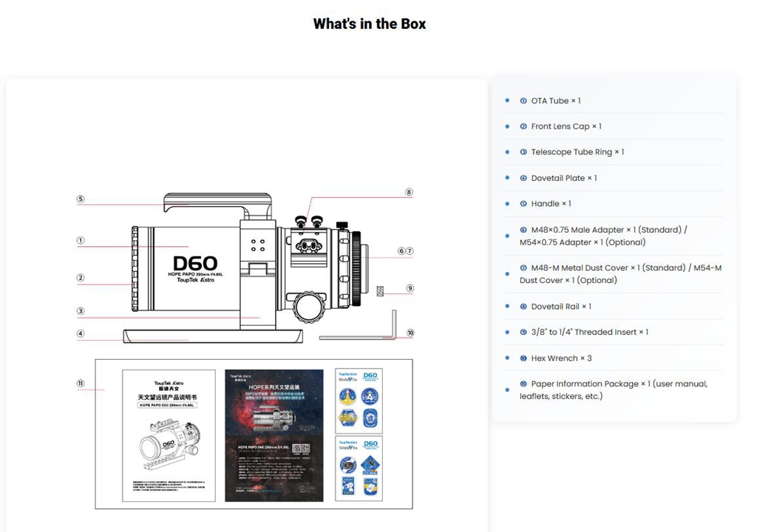Click callout number 11 beside the paper package

[81, 383]
